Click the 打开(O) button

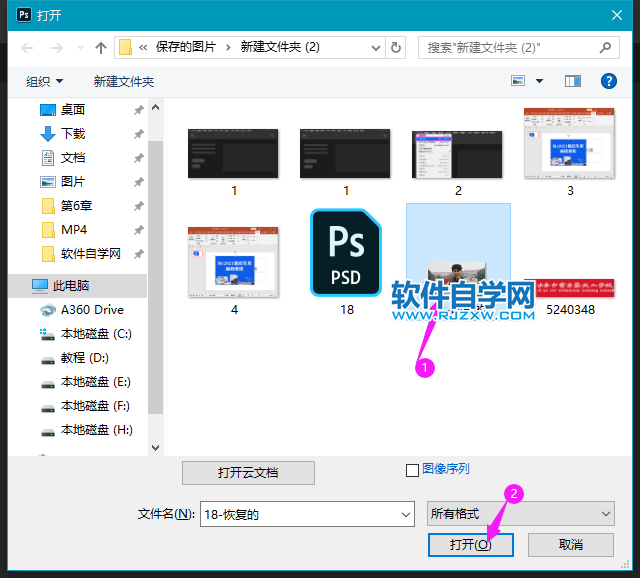(x=471, y=545)
